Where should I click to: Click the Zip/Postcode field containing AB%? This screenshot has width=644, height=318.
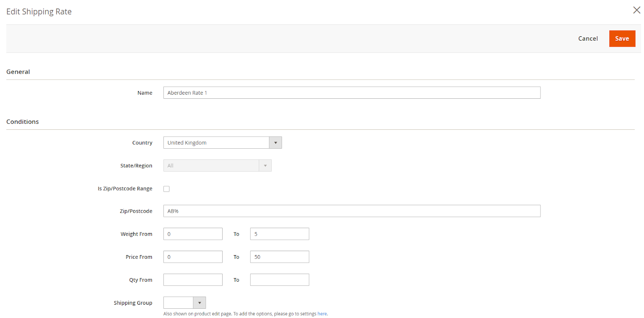click(351, 211)
